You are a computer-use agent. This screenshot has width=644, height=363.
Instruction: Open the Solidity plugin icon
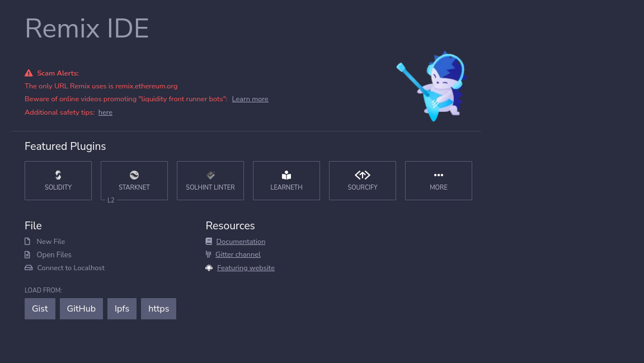[58, 175]
